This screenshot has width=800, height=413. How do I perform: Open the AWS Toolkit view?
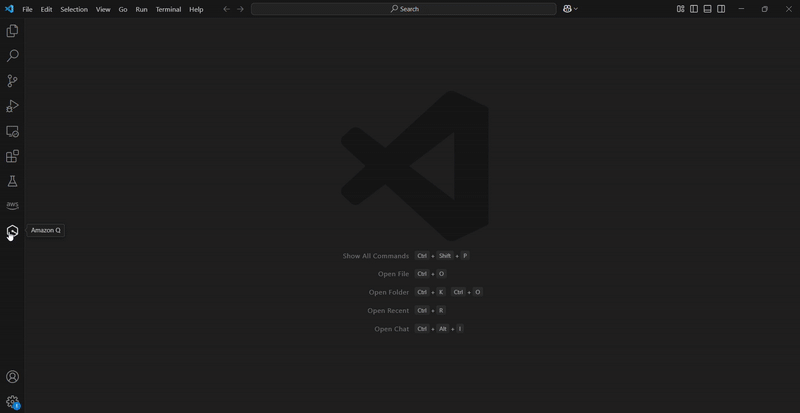(x=12, y=205)
